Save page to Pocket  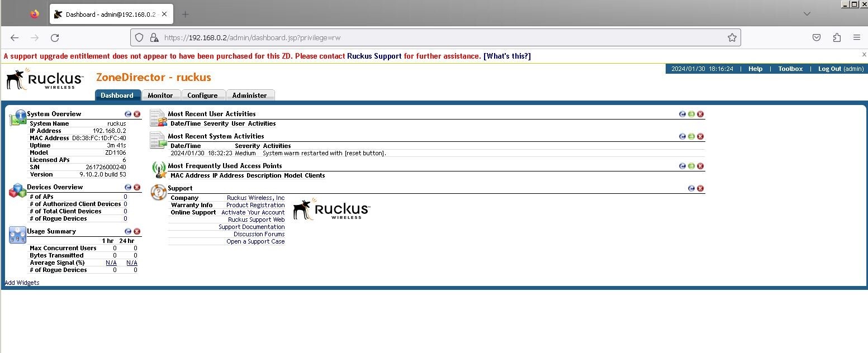[x=817, y=37]
